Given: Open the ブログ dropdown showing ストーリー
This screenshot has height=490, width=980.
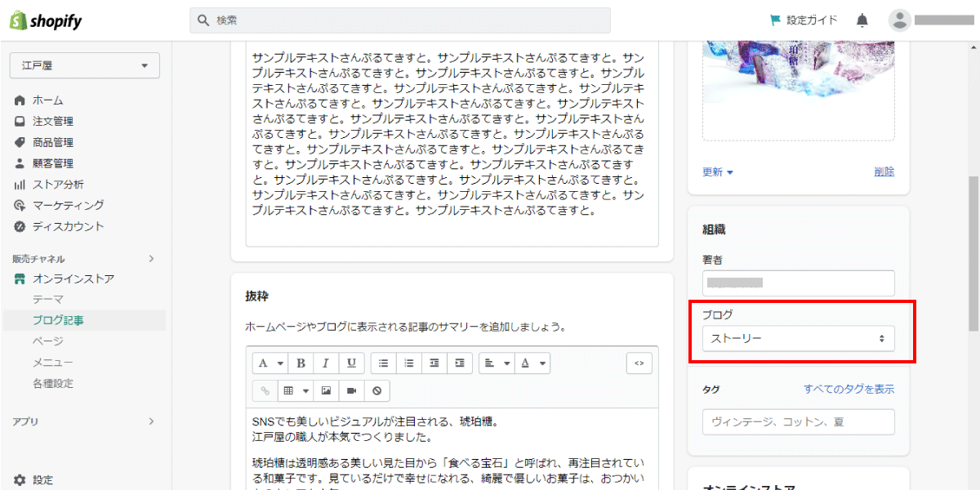Looking at the screenshot, I should (799, 338).
